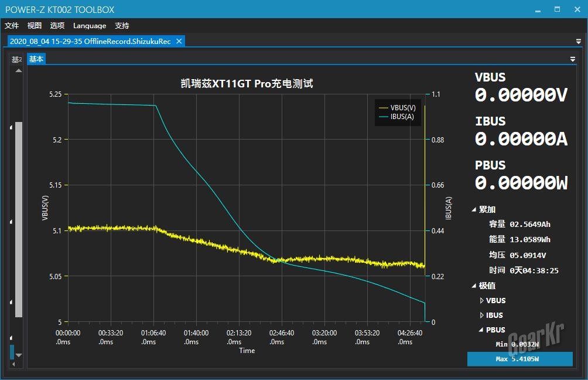
Task: Click the scroll-left arrow at sidebar bottom
Action: [13, 364]
